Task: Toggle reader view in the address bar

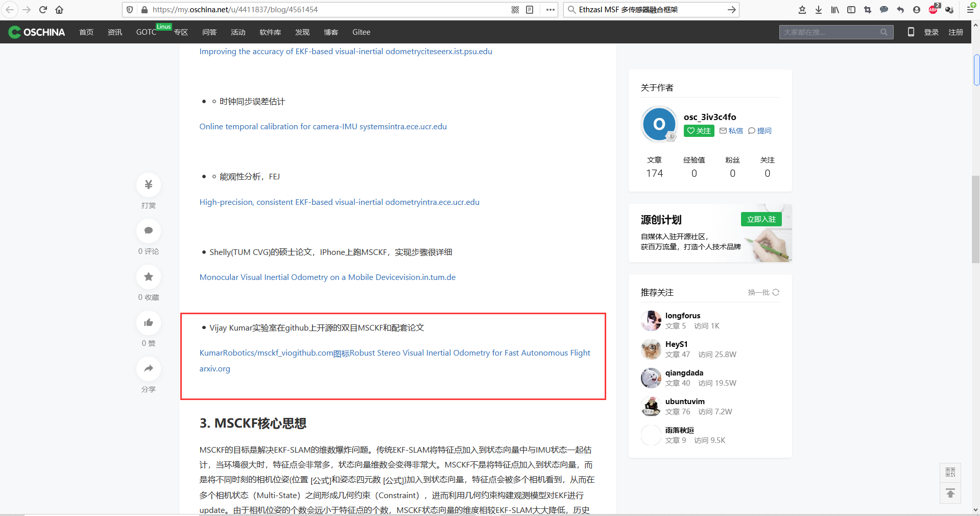Action: pos(530,9)
